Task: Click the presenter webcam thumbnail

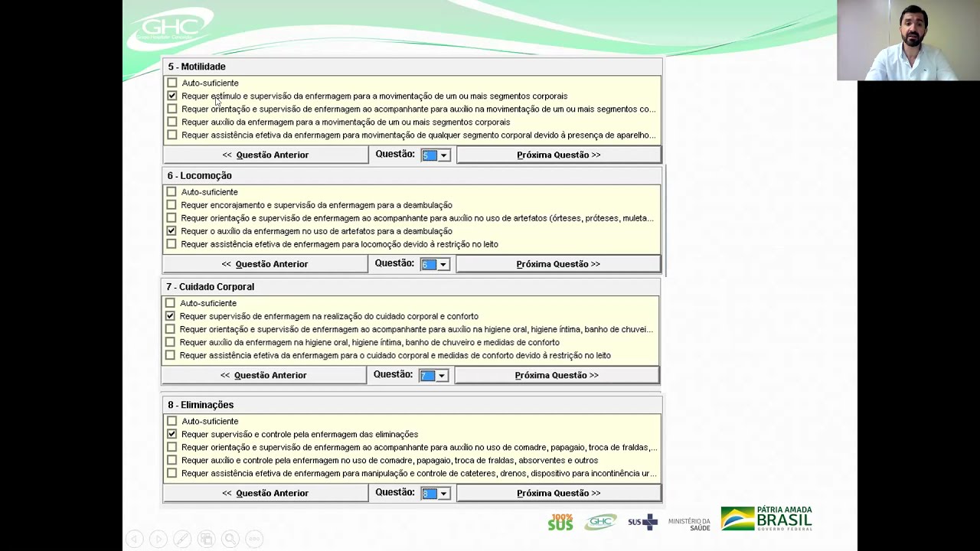Action: 908,40
